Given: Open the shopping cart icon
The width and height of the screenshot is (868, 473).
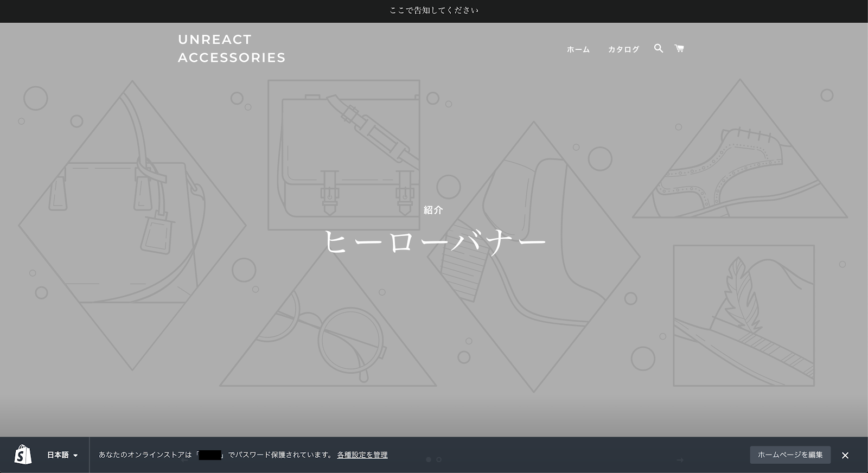Looking at the screenshot, I should [679, 48].
